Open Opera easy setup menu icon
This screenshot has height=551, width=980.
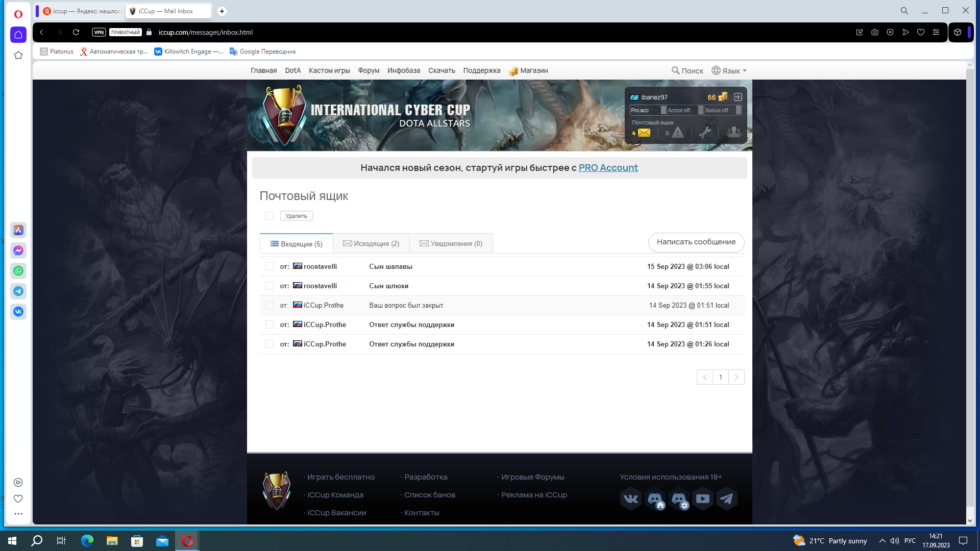click(936, 32)
